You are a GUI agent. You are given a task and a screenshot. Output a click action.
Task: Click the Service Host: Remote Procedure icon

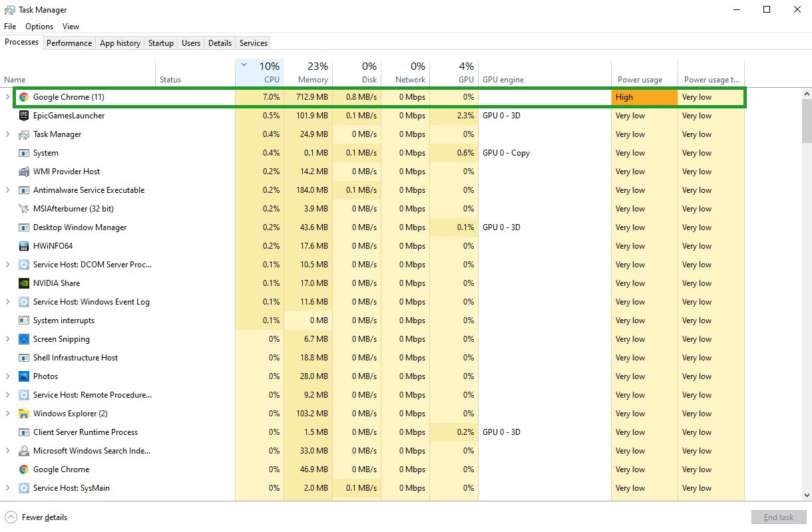[24, 395]
